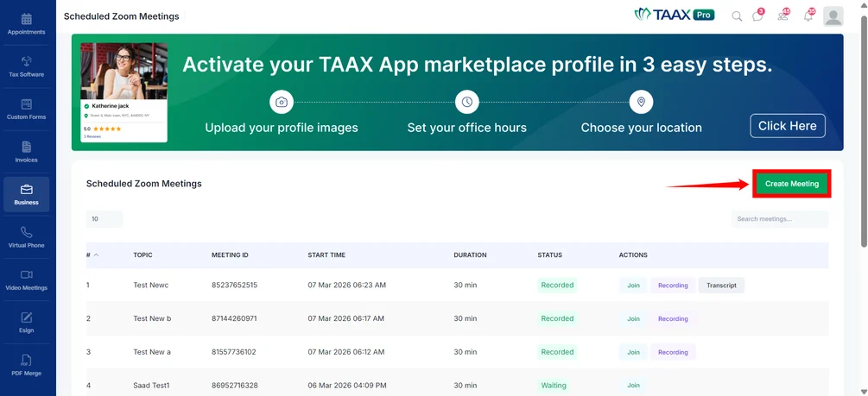Sort by the TOPIC column header

143,255
